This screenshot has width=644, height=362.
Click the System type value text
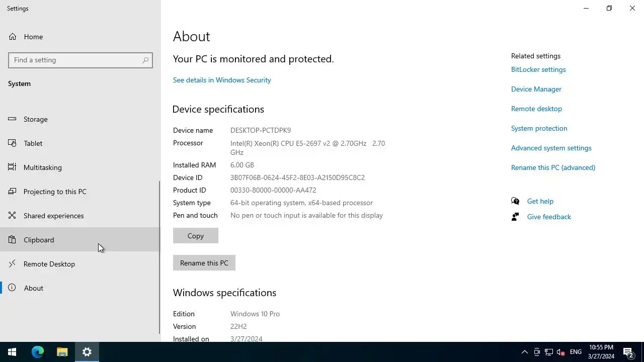(x=301, y=203)
